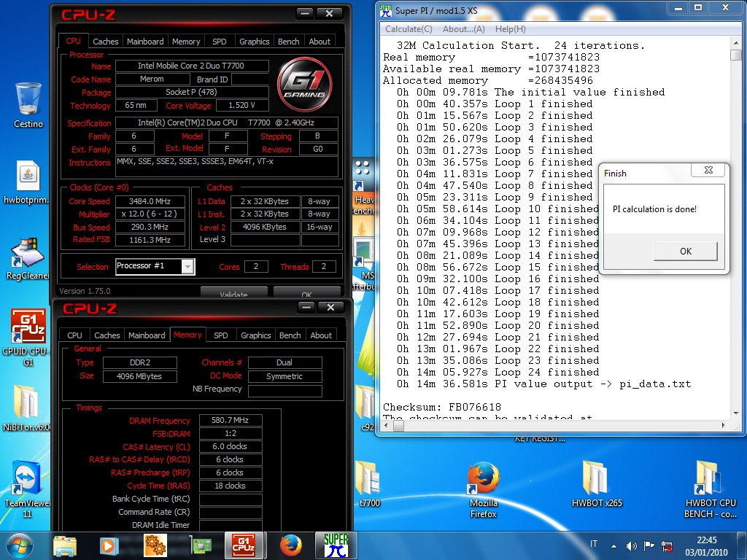Switch to Memory tab in top CPU-Z window

pyautogui.click(x=186, y=42)
